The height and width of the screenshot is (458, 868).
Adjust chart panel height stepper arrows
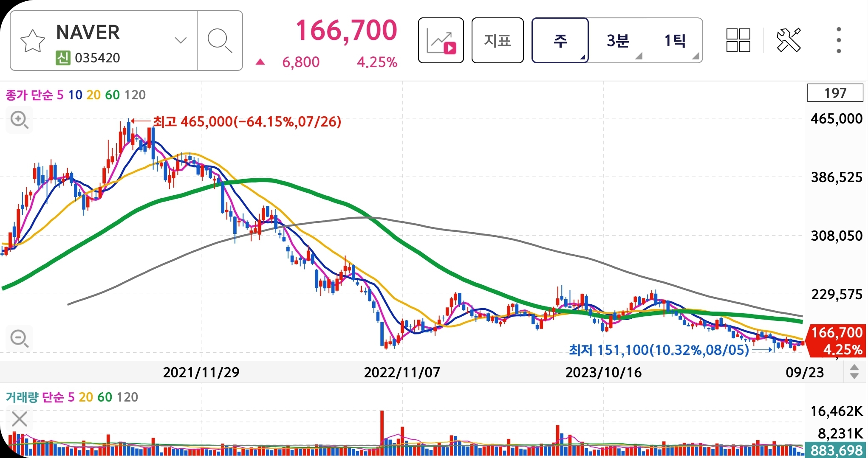coord(854,372)
